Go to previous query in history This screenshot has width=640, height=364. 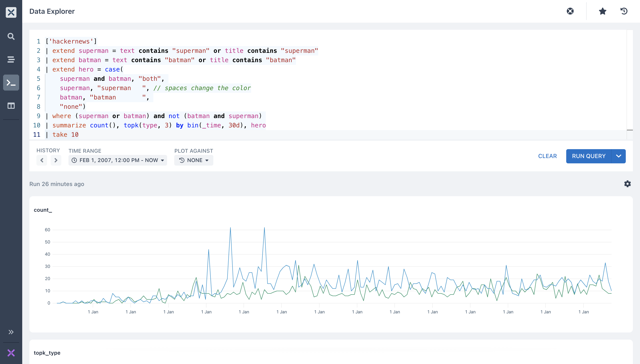point(42,160)
